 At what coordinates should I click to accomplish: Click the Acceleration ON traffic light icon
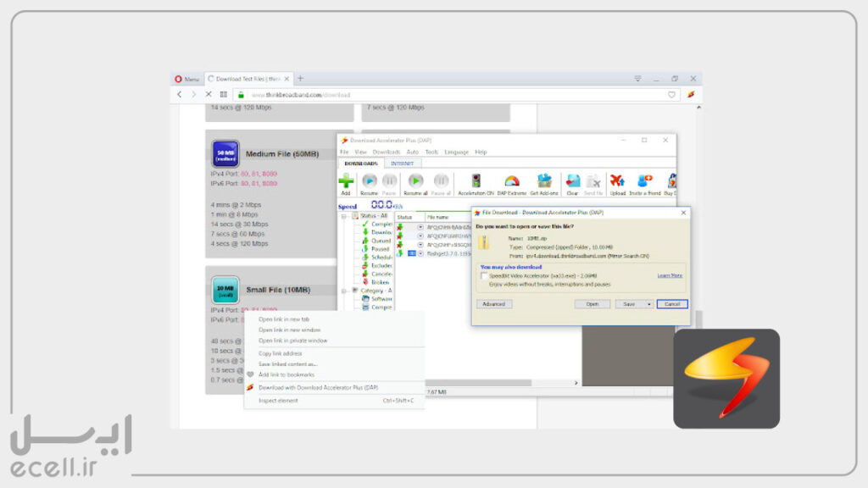pos(476,181)
